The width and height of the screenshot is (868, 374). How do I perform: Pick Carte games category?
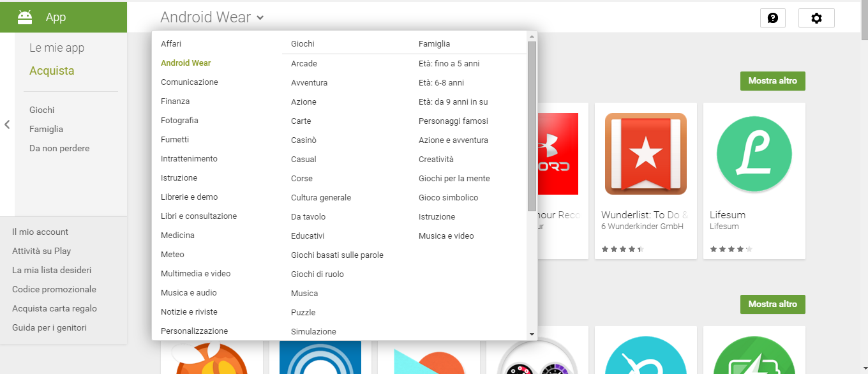pyautogui.click(x=301, y=121)
